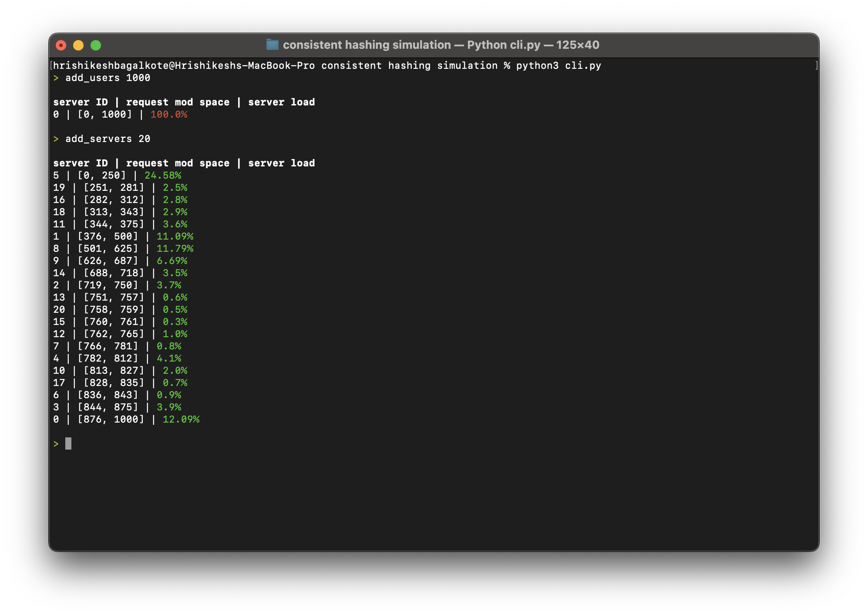Screen dimensions: 868x616
Task: Click the 'python3 cli.py' command text
Action: click(558, 66)
